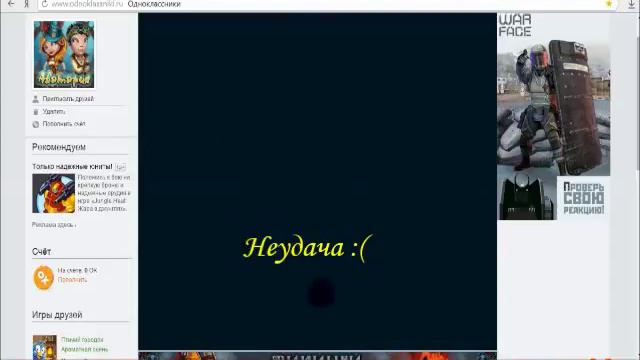Image resolution: width=640 pixels, height=360 pixels.
Task: Click the 'Счёт' section heading
Action: (x=42, y=252)
